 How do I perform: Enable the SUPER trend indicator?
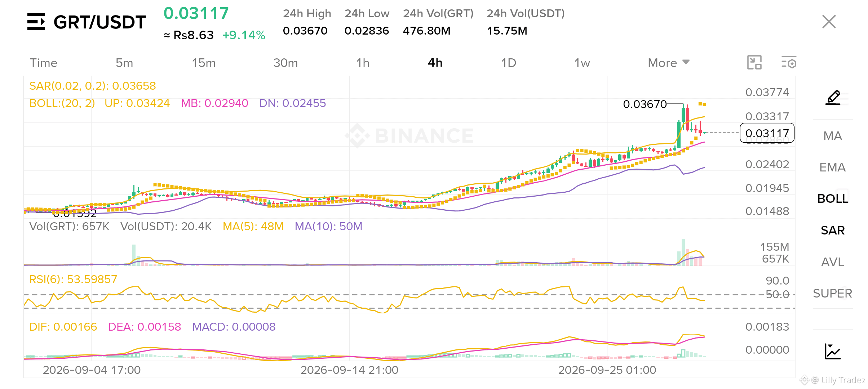[x=833, y=293]
